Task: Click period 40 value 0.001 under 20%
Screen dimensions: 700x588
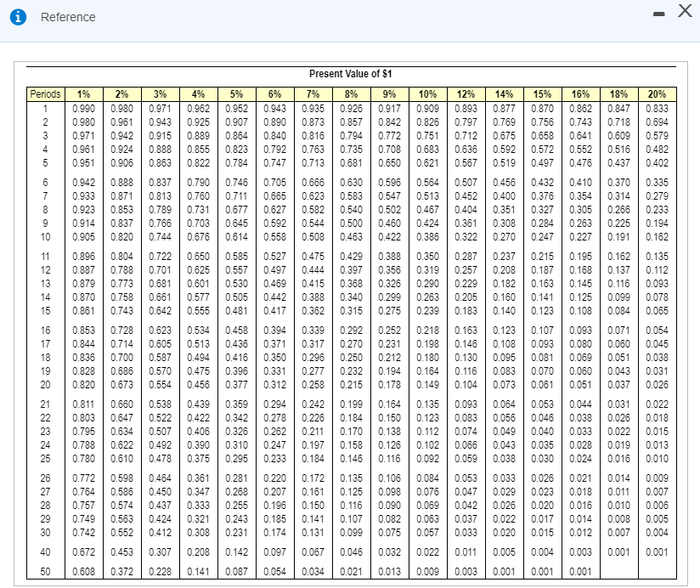Action: (x=658, y=552)
